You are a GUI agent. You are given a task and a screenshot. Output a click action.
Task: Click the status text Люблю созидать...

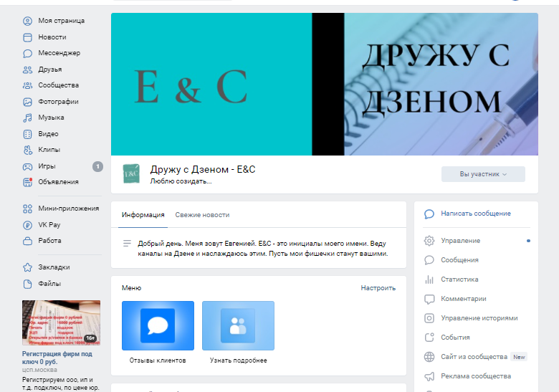(181, 181)
